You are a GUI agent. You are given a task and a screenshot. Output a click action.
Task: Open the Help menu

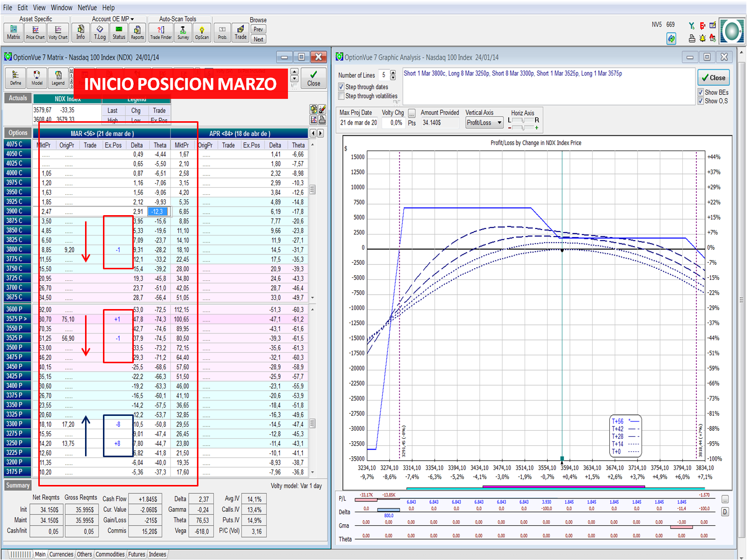point(108,7)
